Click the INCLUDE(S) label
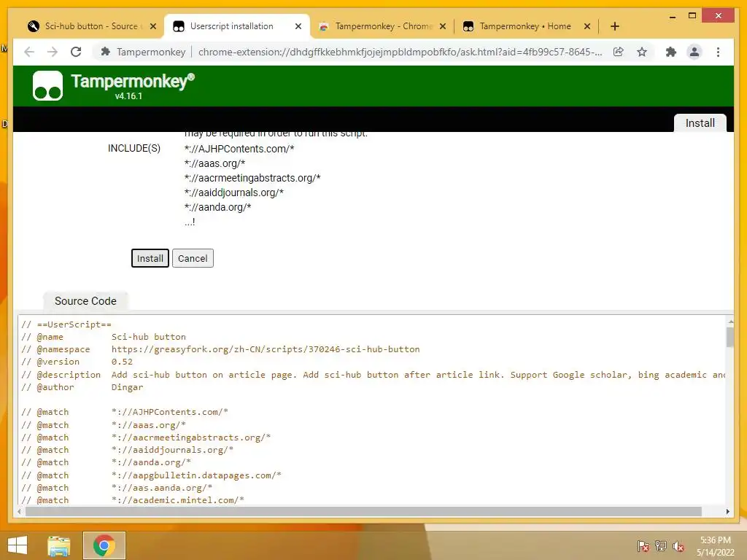 coord(134,149)
